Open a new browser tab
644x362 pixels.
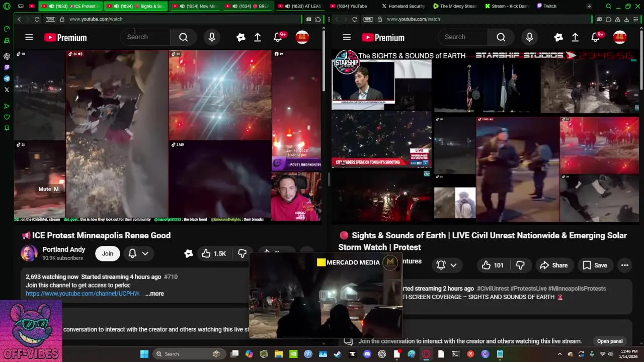coord(589,6)
